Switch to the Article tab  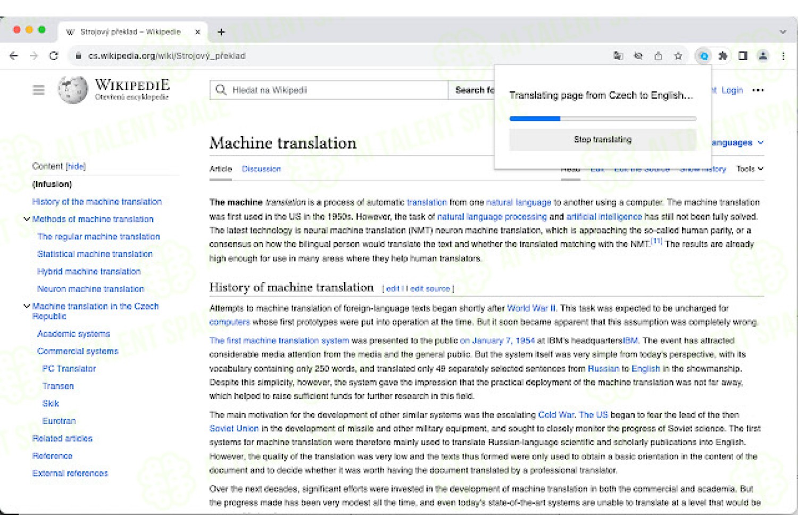(221, 169)
